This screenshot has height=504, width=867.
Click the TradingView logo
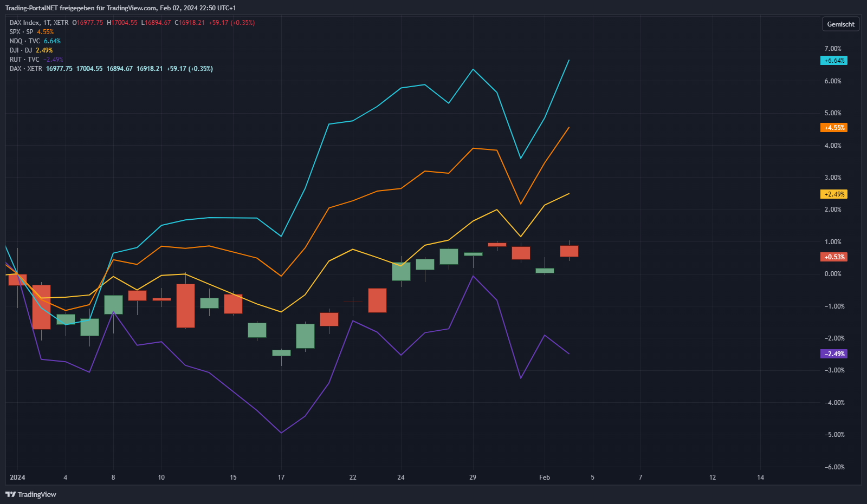31,494
